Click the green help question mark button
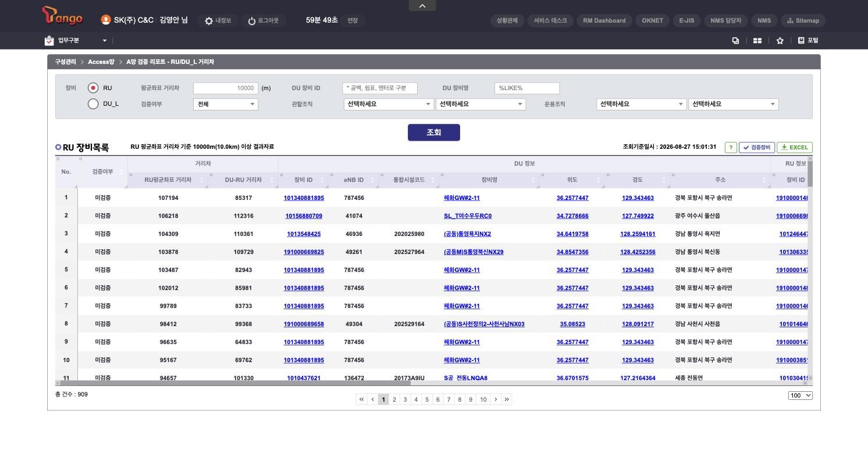The height and width of the screenshot is (472, 868). [731, 148]
